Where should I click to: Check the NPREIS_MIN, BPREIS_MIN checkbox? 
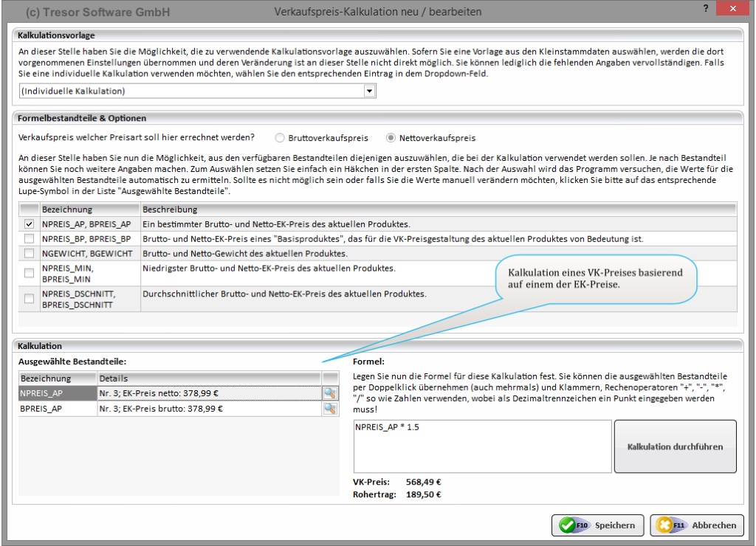[30, 273]
